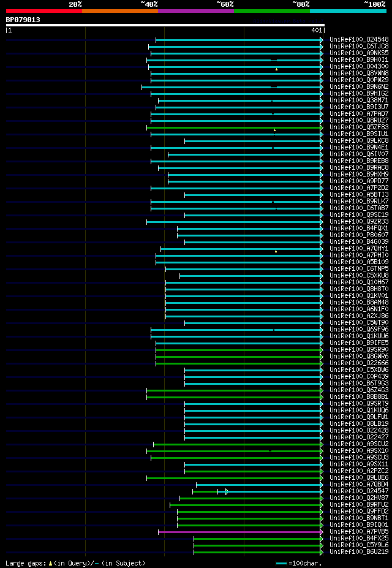This screenshot has height=568, width=392.
Task: Click the yellow gap marker in A7QHY1 row
Action: tap(276, 251)
